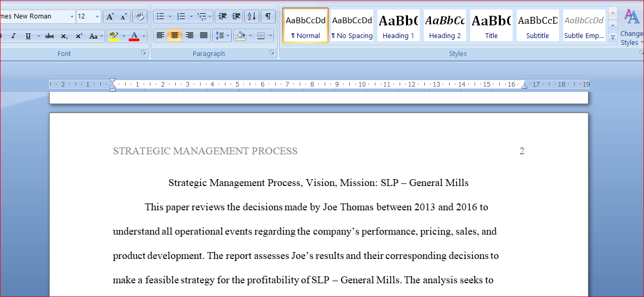Viewport: 644px width, 297px height.
Task: Apply paragraph shading paint bucket
Action: 241,36
